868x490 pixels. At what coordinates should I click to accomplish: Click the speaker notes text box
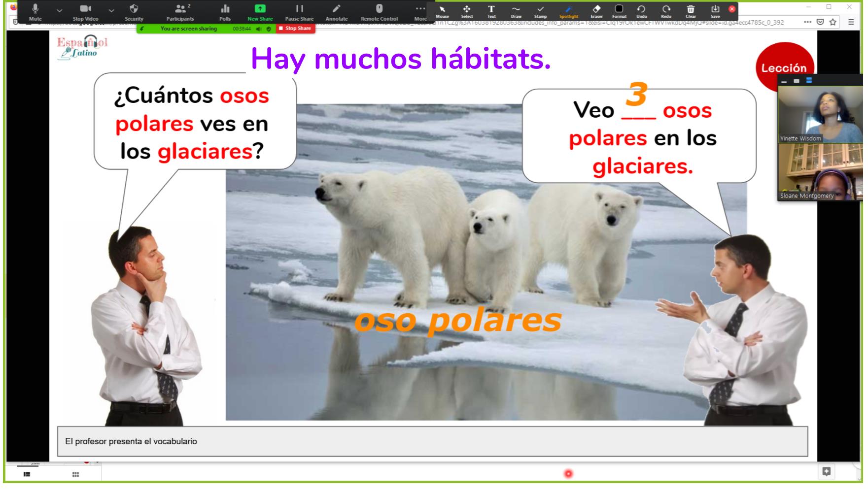[432, 441]
